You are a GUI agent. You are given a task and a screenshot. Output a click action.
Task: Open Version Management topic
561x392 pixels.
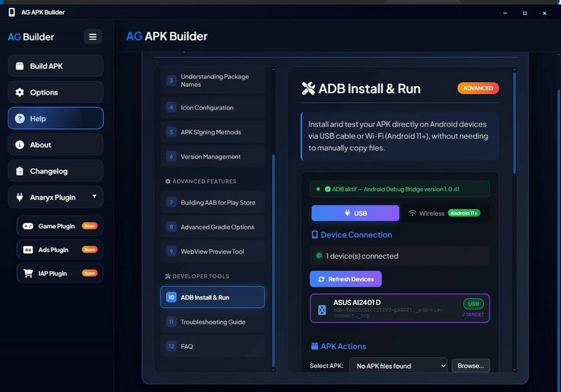[213, 157]
